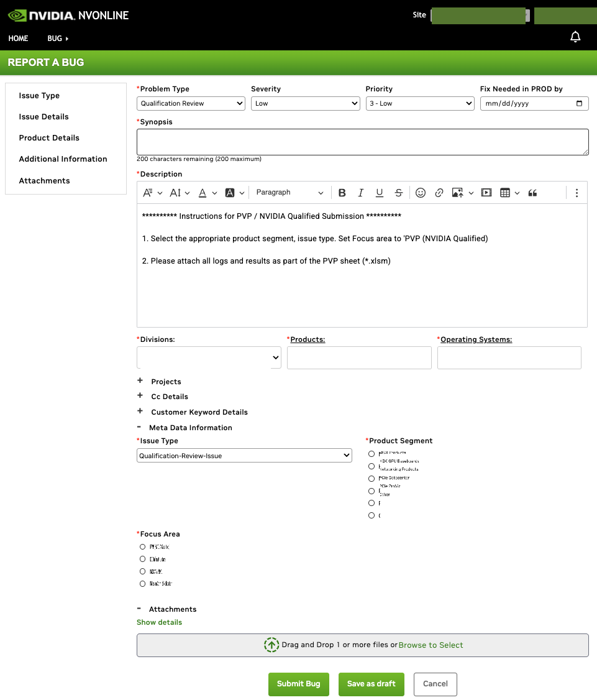
Task: Open the insert image dropdown arrow
Action: [x=471, y=193]
